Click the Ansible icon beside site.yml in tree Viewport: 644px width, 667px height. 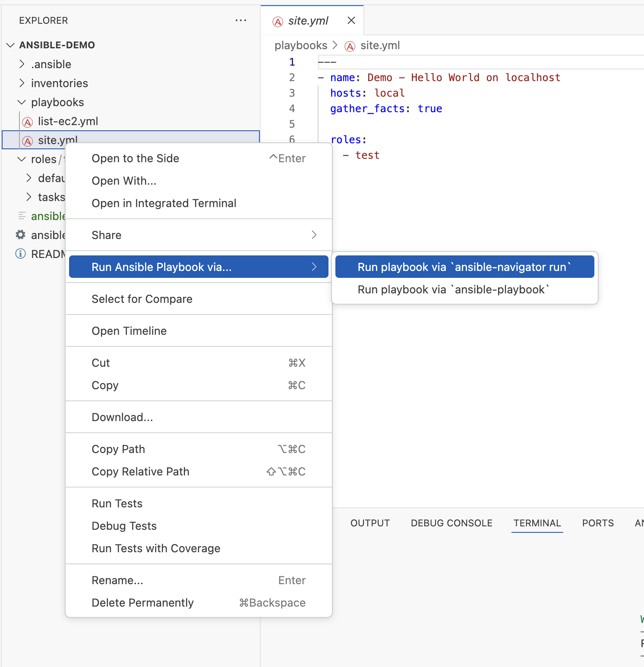(x=28, y=141)
